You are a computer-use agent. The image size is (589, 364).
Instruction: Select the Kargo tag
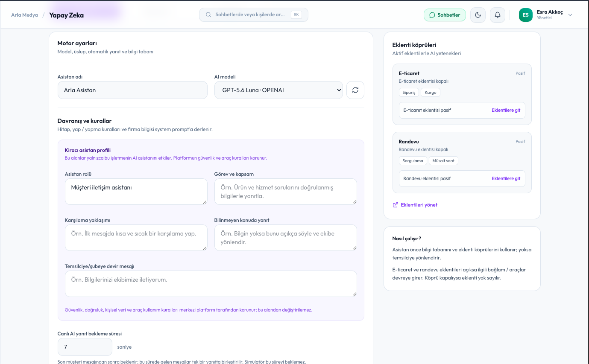[431, 93]
